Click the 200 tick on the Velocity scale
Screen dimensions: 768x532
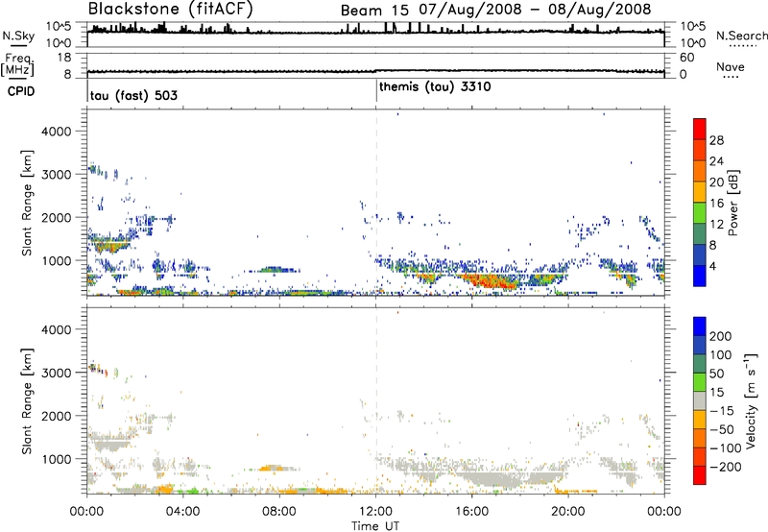(721, 336)
